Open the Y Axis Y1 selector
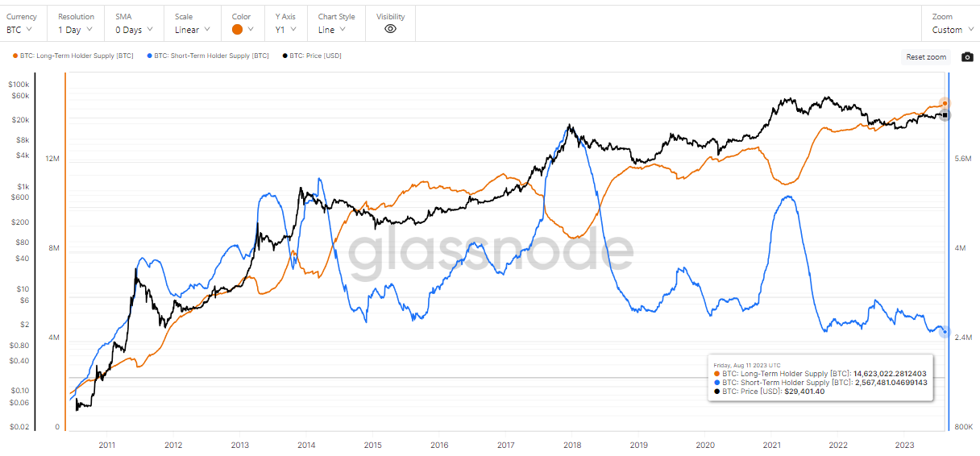Screen dimensions: 980x456 tap(285, 30)
